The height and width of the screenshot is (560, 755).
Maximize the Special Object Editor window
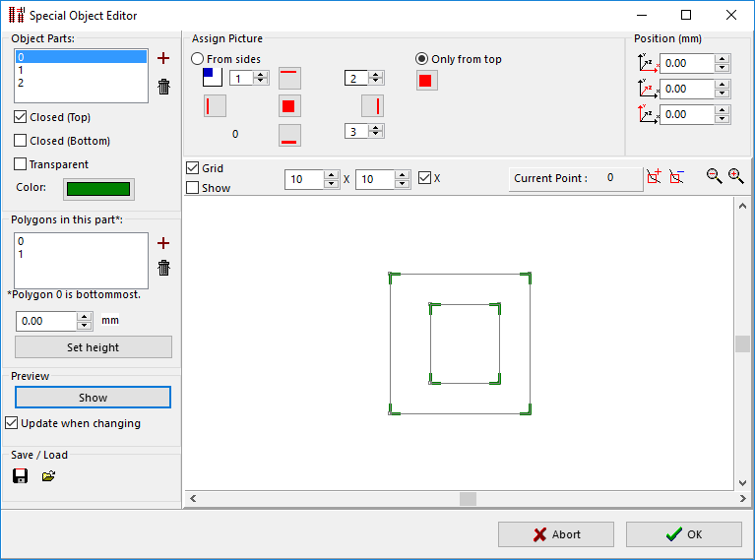pos(686,15)
